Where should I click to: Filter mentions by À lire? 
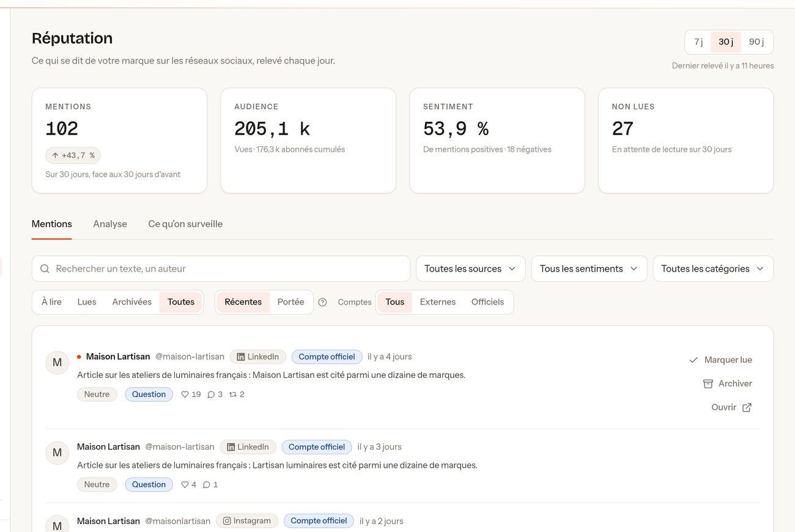pos(51,302)
